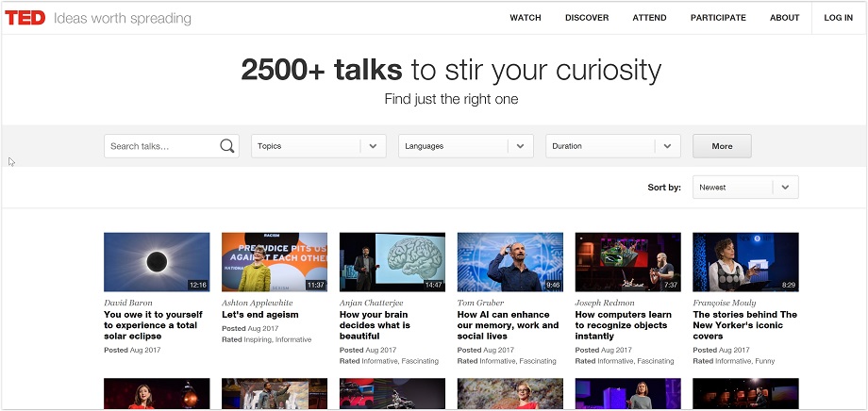This screenshot has height=411, width=868.
Task: Open the PARTICIPATE menu
Action: (x=718, y=18)
